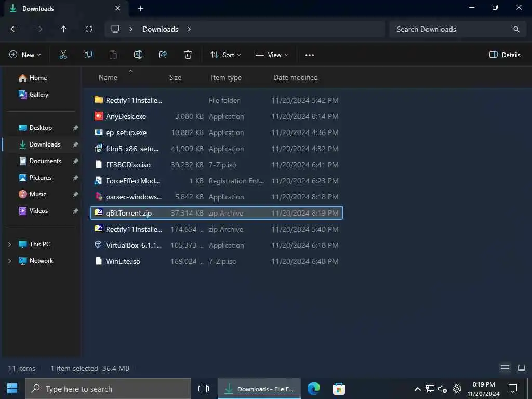Open Videos in the navigation pane

click(38, 211)
